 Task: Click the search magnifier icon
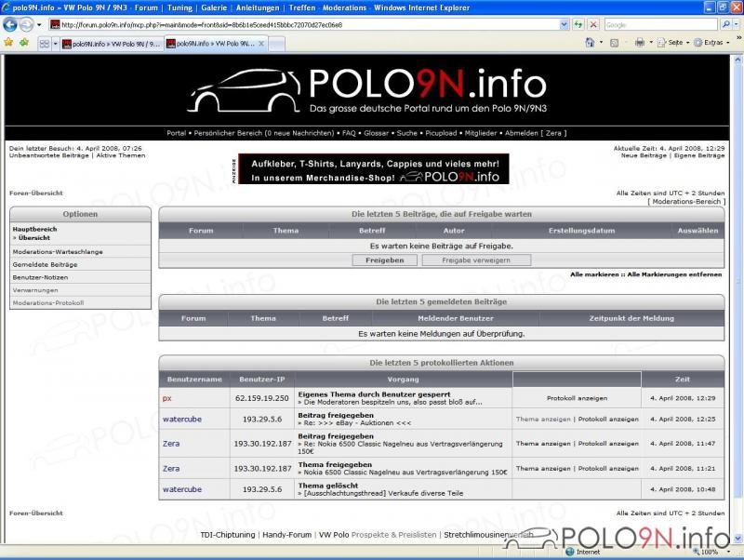pyautogui.click(x=724, y=25)
